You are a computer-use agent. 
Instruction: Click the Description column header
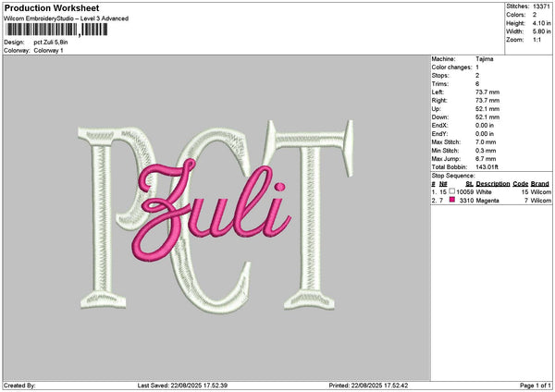tap(493, 184)
